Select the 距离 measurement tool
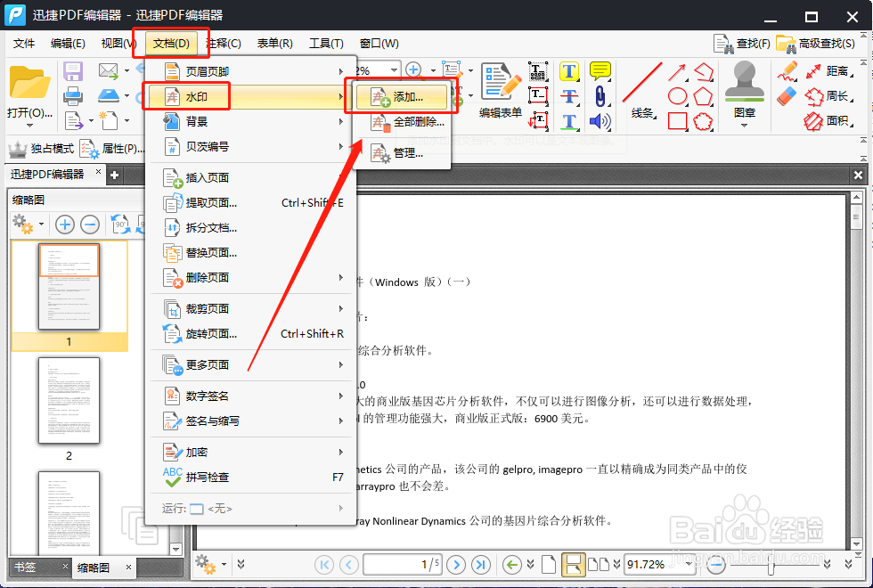The height and width of the screenshot is (588, 873). point(829,71)
